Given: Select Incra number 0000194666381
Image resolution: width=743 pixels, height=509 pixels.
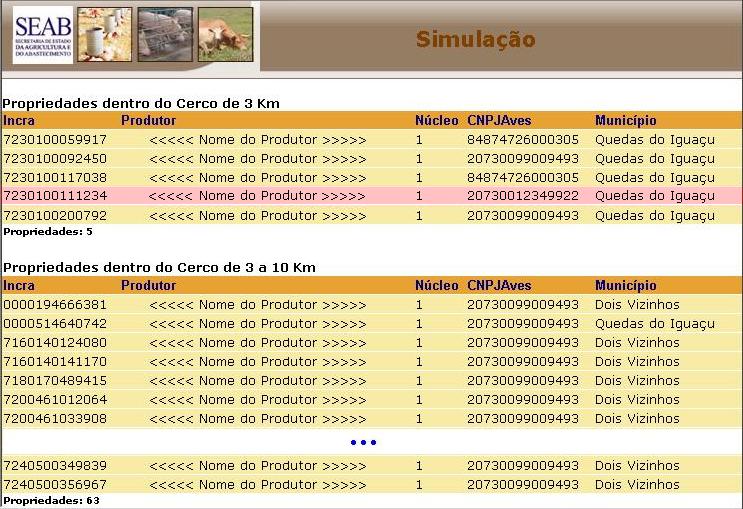Looking at the screenshot, I should click(56, 305).
